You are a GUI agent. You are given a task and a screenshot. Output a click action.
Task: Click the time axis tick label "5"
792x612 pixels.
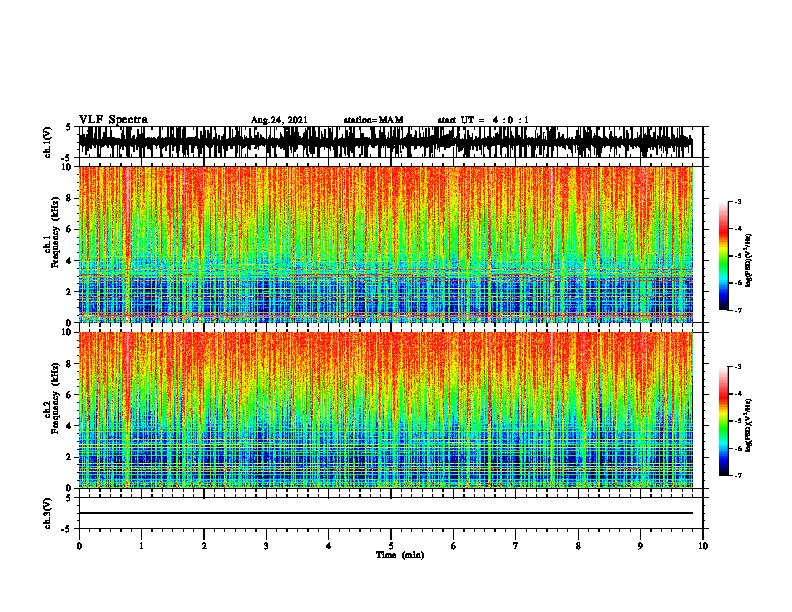391,546
